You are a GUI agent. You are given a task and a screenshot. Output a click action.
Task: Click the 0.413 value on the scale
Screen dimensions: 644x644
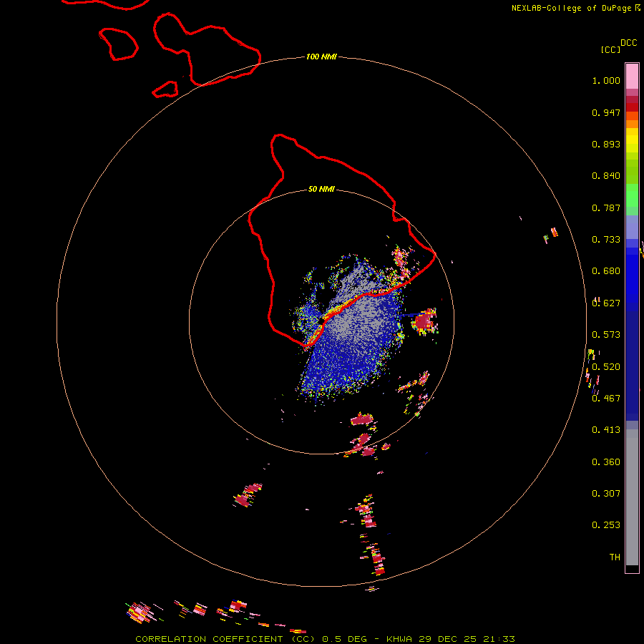606,430
